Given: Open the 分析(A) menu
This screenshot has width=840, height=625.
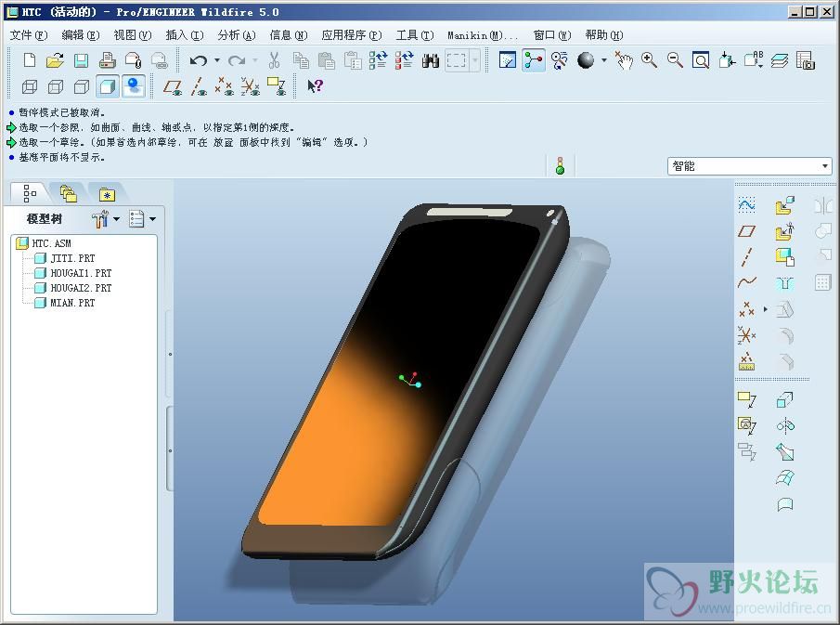Looking at the screenshot, I should click(x=237, y=35).
